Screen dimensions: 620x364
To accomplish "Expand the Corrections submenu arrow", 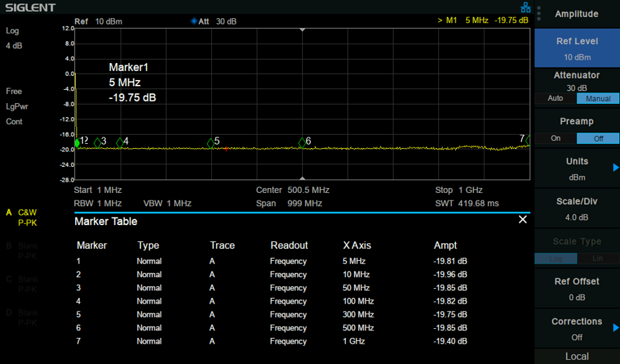I will tap(616, 328).
